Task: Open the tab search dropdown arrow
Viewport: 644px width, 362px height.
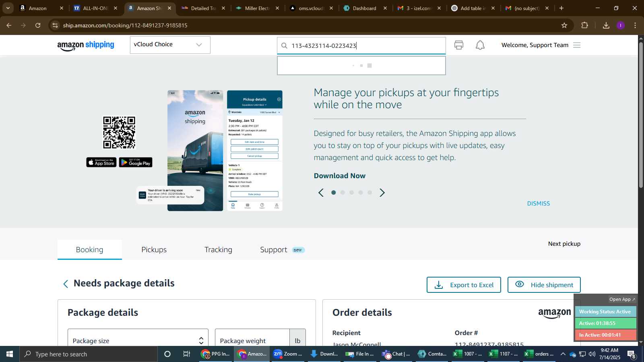Action: pos(8,8)
